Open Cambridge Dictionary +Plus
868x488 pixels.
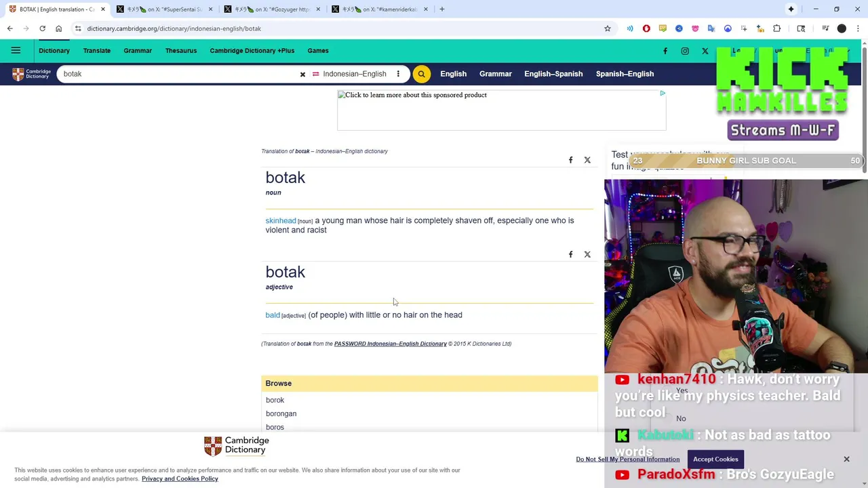tap(252, 50)
